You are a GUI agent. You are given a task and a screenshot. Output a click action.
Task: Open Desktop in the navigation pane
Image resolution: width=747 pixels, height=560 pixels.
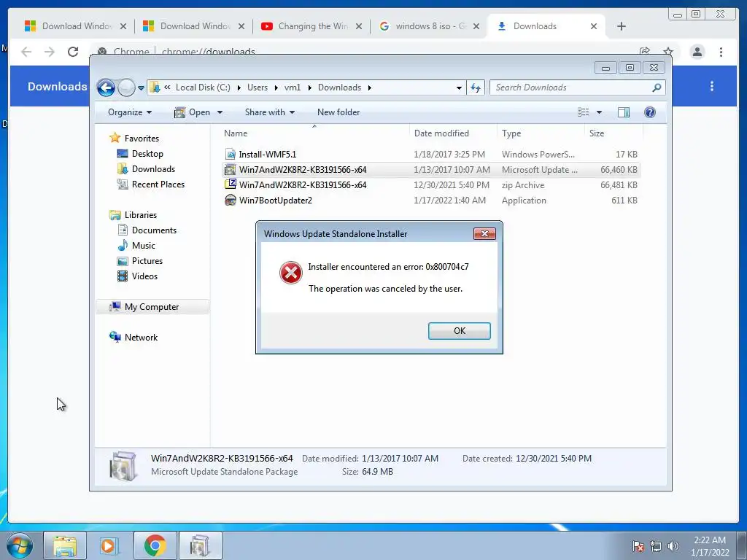(x=147, y=154)
